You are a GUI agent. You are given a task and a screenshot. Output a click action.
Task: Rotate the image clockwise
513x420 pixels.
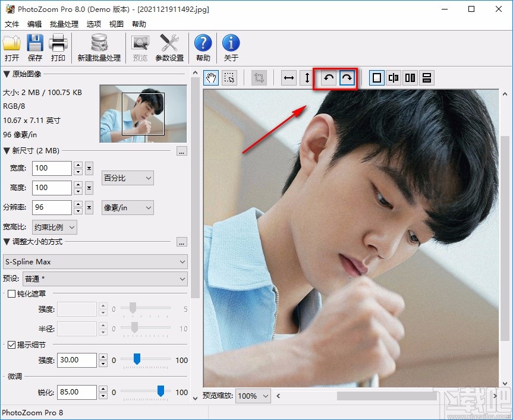click(348, 78)
